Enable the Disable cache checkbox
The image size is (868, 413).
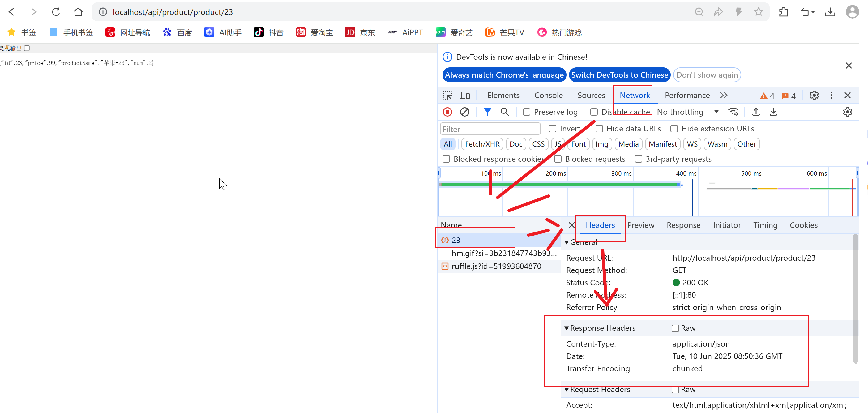click(594, 112)
